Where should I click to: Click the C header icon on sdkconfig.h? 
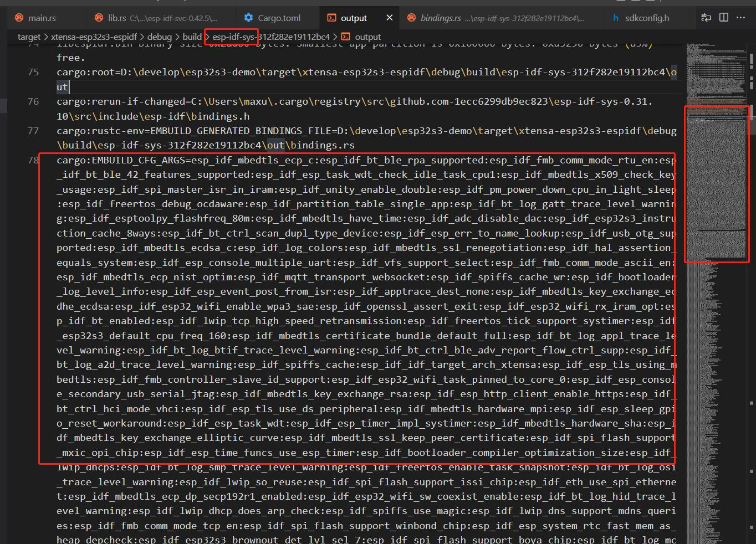point(615,18)
